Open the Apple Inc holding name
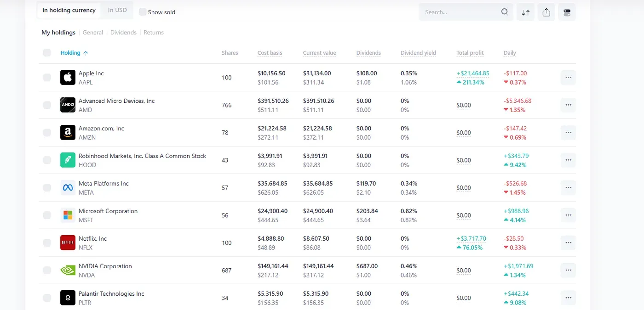Screen dimensions: 644x310 tap(91, 73)
